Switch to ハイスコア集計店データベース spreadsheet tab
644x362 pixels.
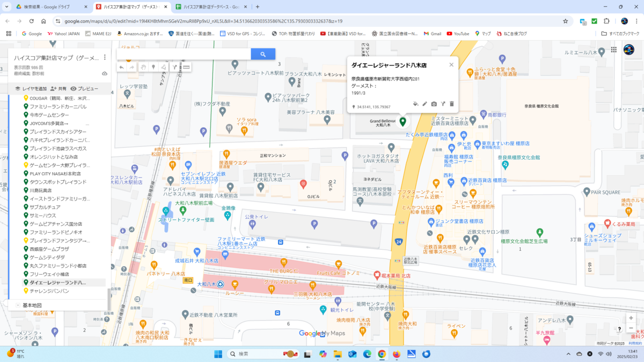211,7
